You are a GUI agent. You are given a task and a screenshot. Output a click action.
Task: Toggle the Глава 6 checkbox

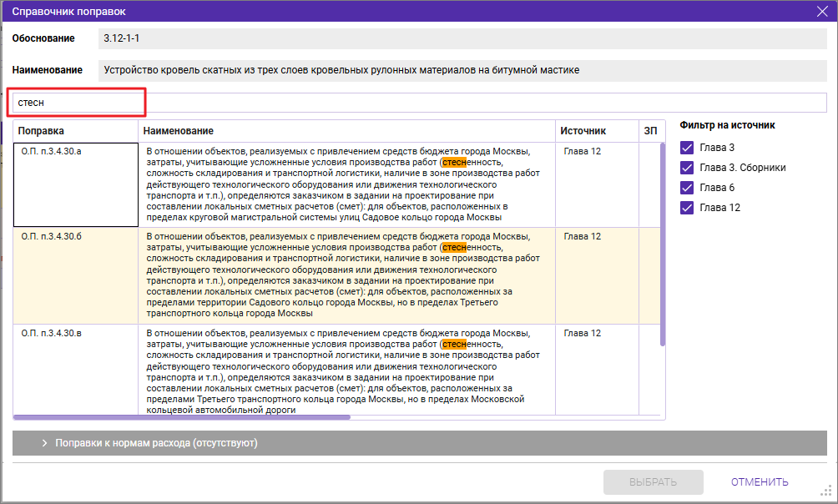pos(687,188)
